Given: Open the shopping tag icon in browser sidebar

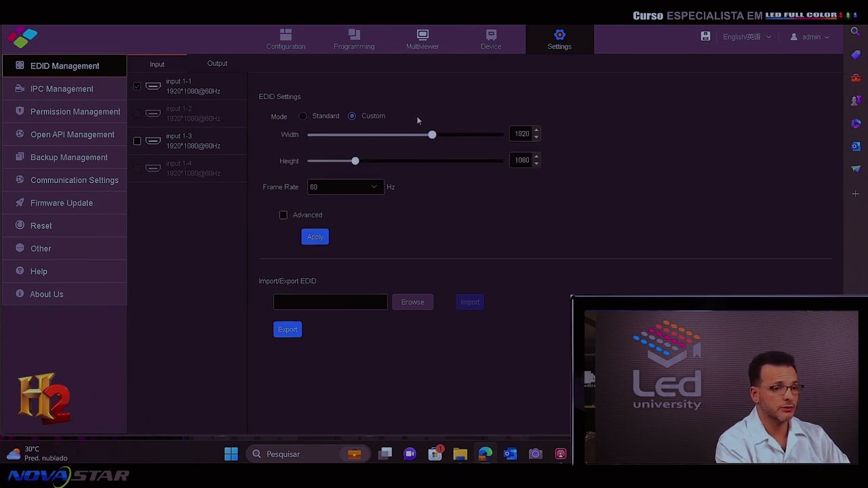Looking at the screenshot, I should [x=856, y=55].
